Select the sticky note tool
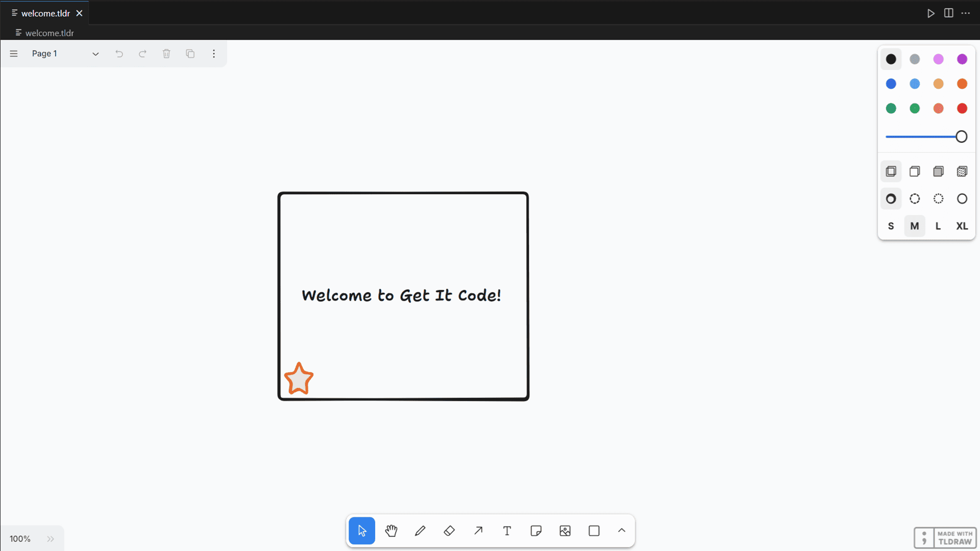 point(536,531)
